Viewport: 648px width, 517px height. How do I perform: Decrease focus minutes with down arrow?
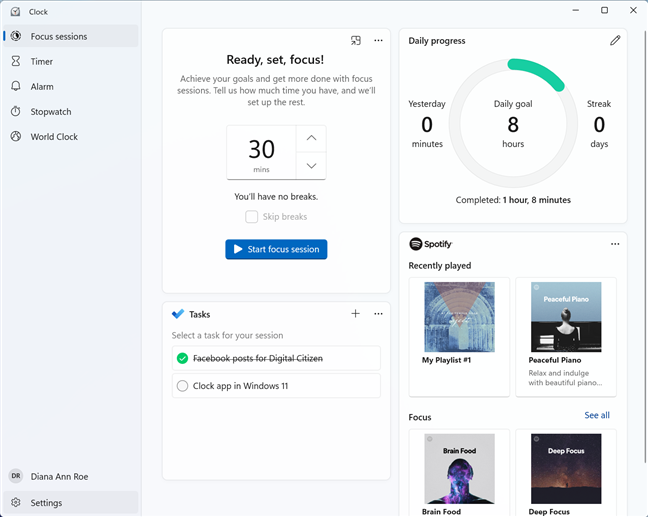pyautogui.click(x=311, y=166)
